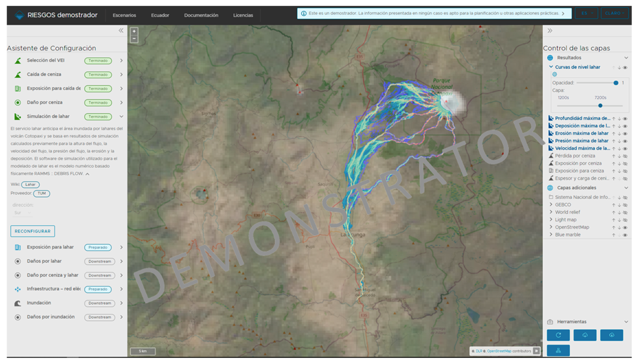Click the refresh tool button under Herramientas

(x=558, y=335)
